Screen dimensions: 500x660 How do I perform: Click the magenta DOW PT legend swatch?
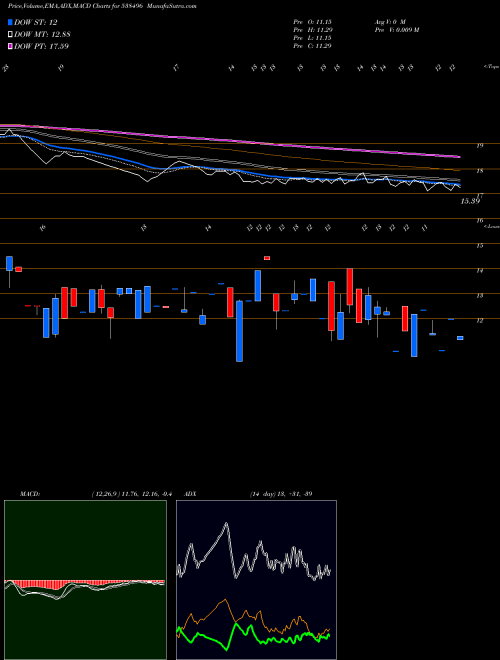[x=11, y=46]
